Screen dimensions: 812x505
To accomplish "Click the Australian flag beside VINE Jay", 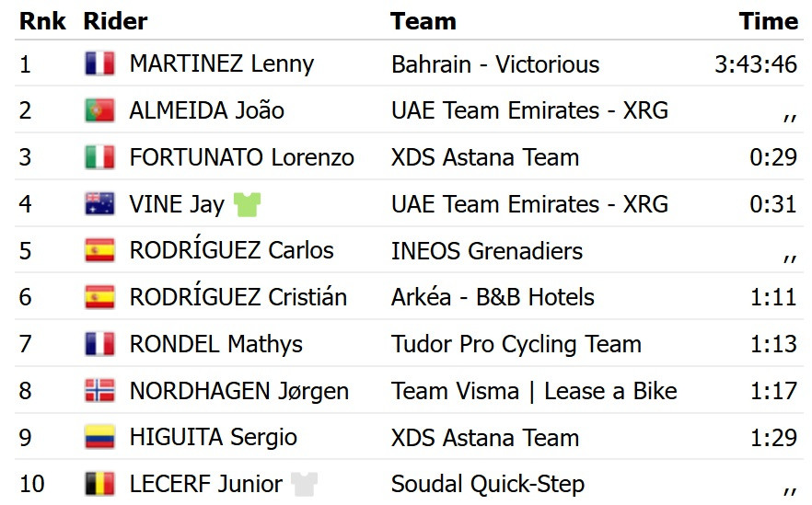I will [99, 204].
